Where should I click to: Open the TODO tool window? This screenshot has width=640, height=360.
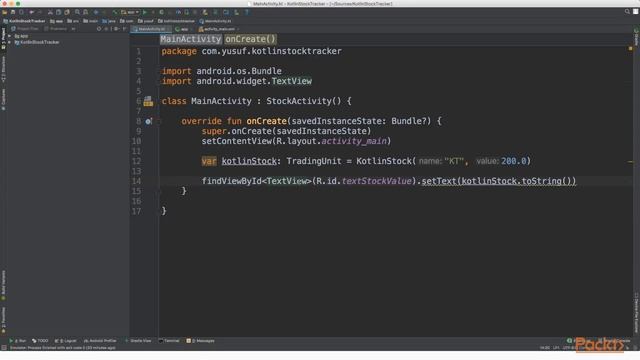pyautogui.click(x=40, y=340)
